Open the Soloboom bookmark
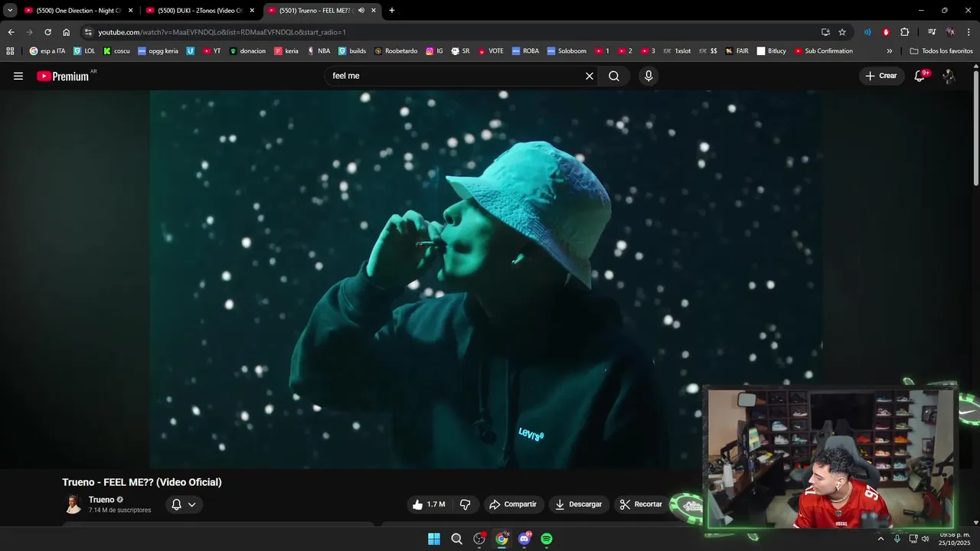The width and height of the screenshot is (980, 551). click(567, 51)
